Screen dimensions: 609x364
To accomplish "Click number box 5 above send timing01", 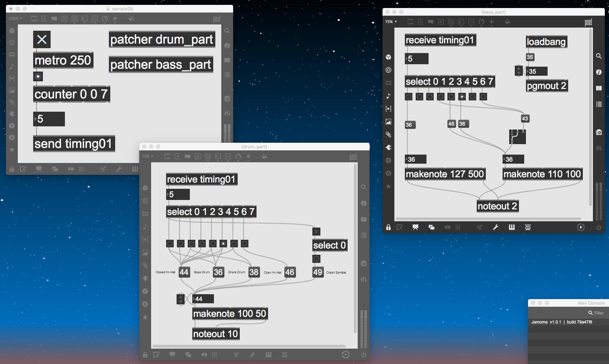I will coord(49,119).
